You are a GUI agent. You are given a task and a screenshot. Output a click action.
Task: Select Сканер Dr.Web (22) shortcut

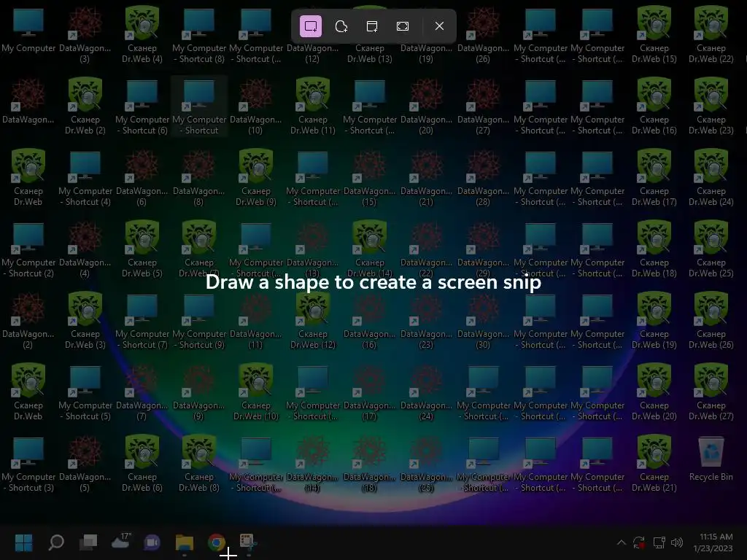(711, 35)
